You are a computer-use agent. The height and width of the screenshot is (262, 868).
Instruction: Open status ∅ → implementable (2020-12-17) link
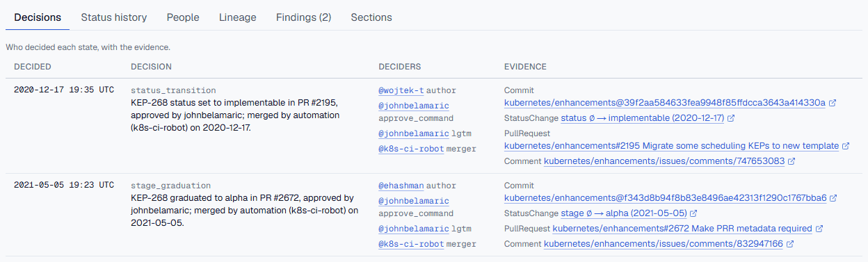tap(643, 118)
